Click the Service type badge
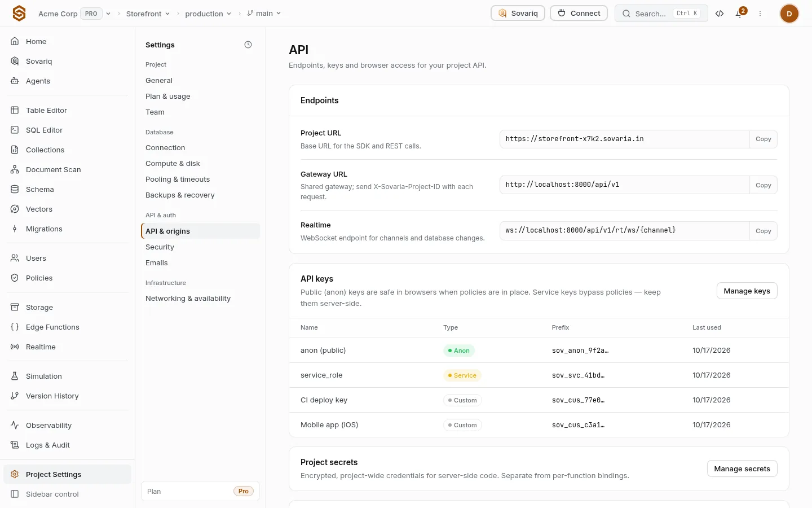This screenshot has width=812, height=508. click(462, 375)
